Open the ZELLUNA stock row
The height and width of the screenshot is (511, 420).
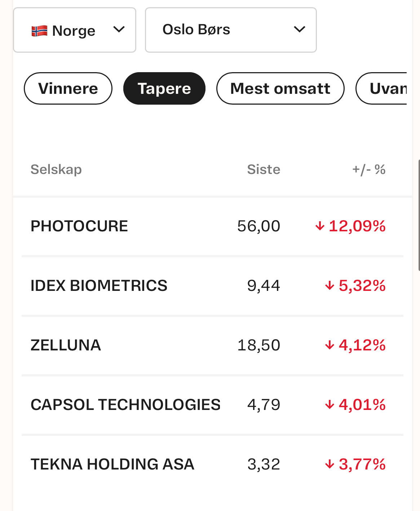(x=66, y=345)
